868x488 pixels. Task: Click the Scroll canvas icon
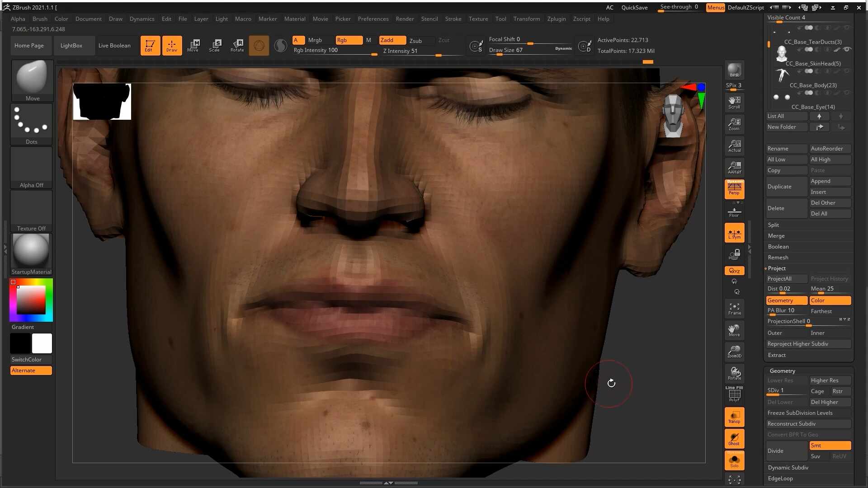coord(734,103)
